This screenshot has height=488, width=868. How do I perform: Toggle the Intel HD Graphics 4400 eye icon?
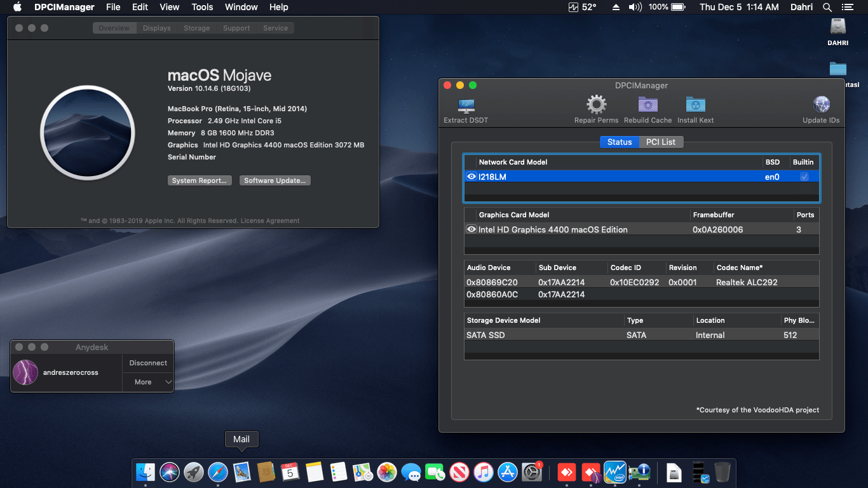click(471, 229)
